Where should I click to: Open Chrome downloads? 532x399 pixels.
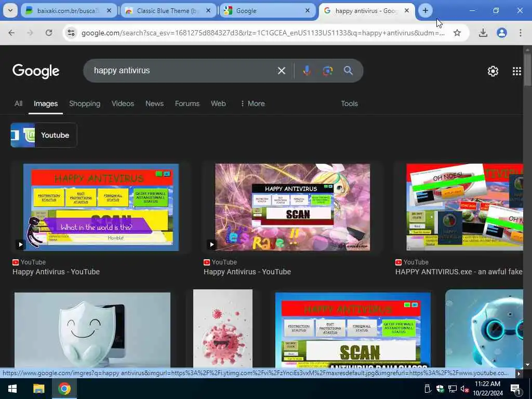click(483, 33)
